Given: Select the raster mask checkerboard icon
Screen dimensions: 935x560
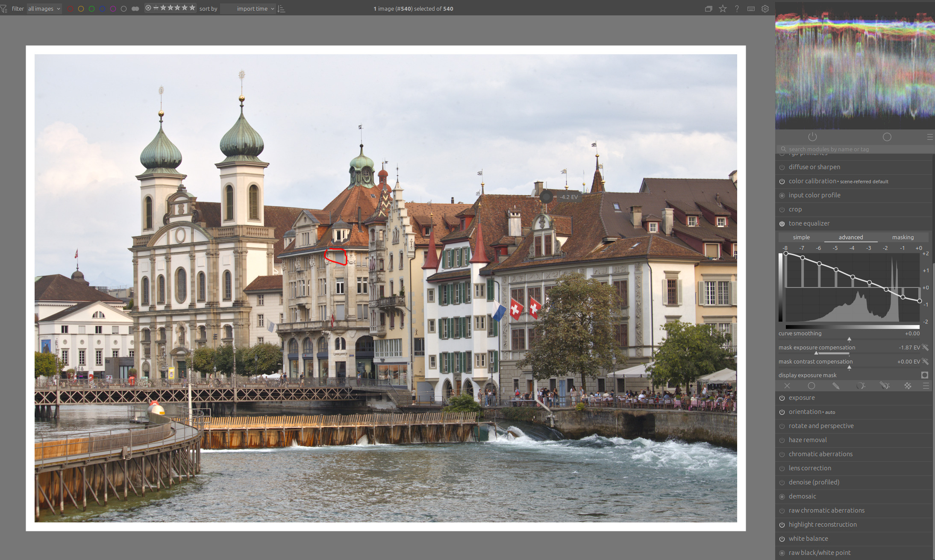Looking at the screenshot, I should 908,386.
